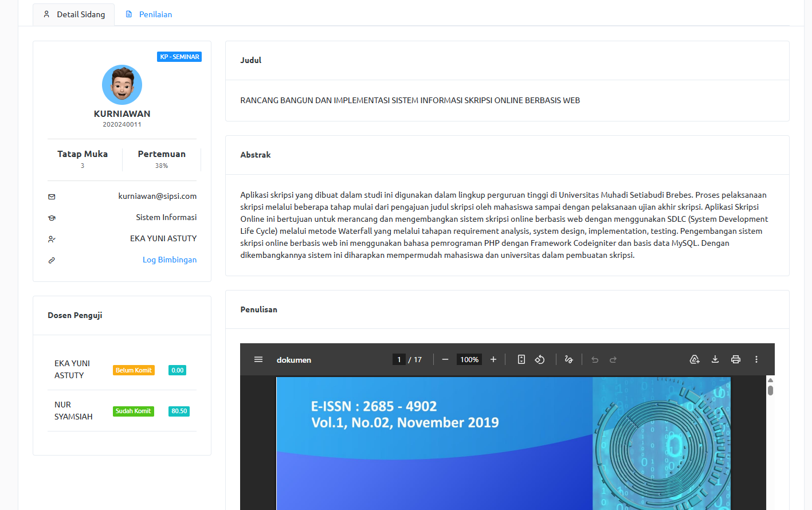Image resolution: width=812 pixels, height=510 pixels.
Task: Click the Sistem Informasi program text
Action: pyautogui.click(x=166, y=217)
